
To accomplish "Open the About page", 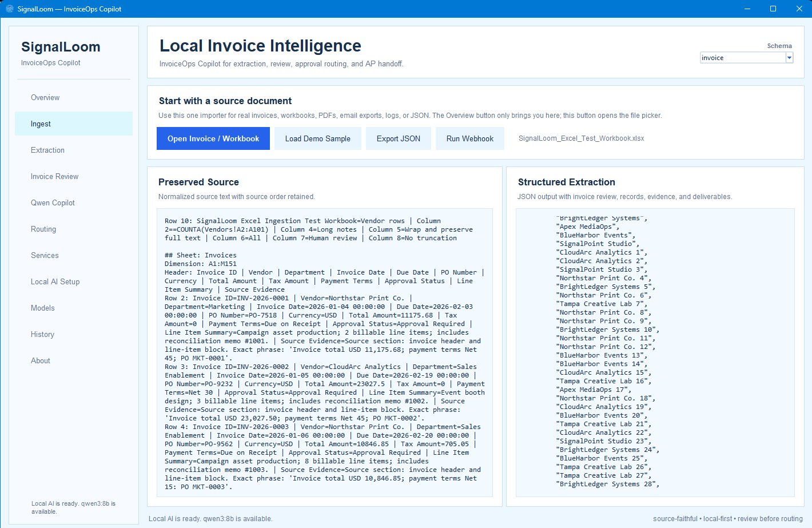I will click(74, 360).
